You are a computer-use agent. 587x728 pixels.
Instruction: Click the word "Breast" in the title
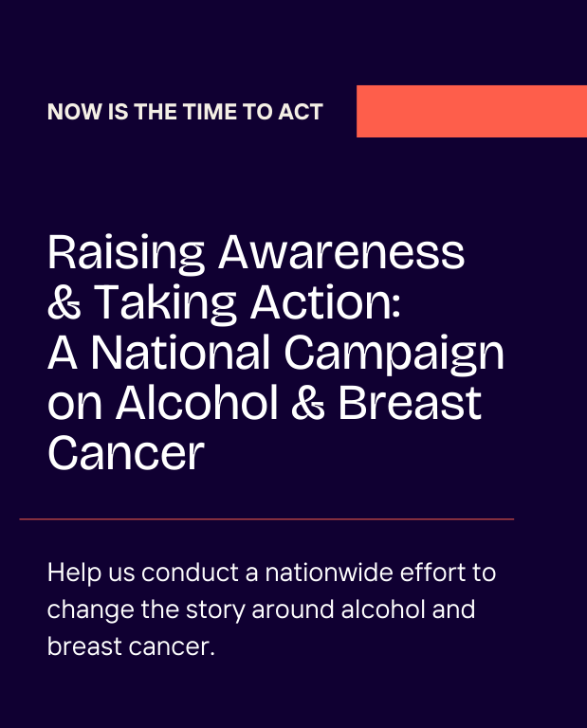point(410,404)
